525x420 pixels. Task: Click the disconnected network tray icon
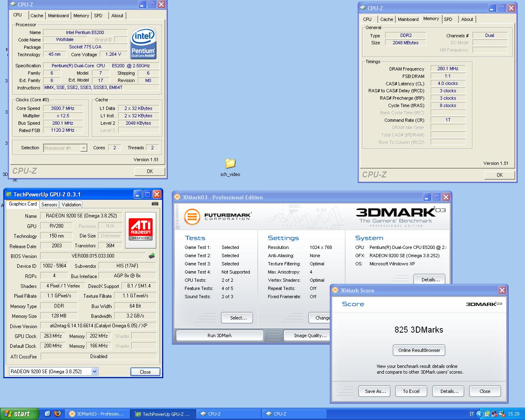point(495,414)
